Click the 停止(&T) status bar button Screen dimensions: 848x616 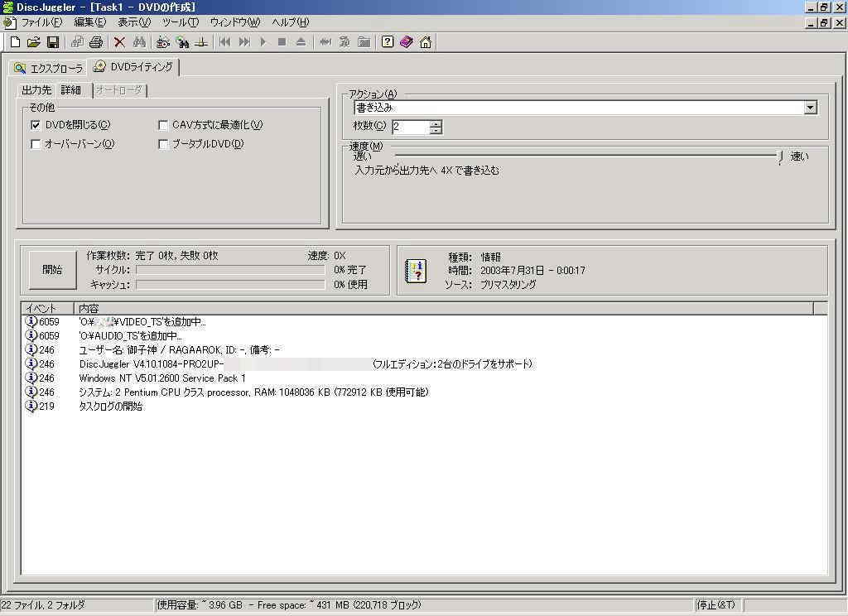tap(718, 605)
